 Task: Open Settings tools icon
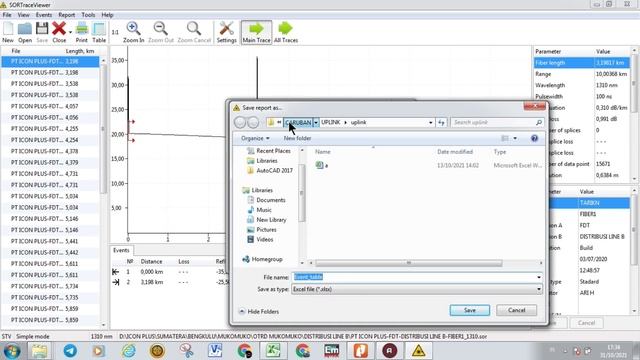point(227,32)
